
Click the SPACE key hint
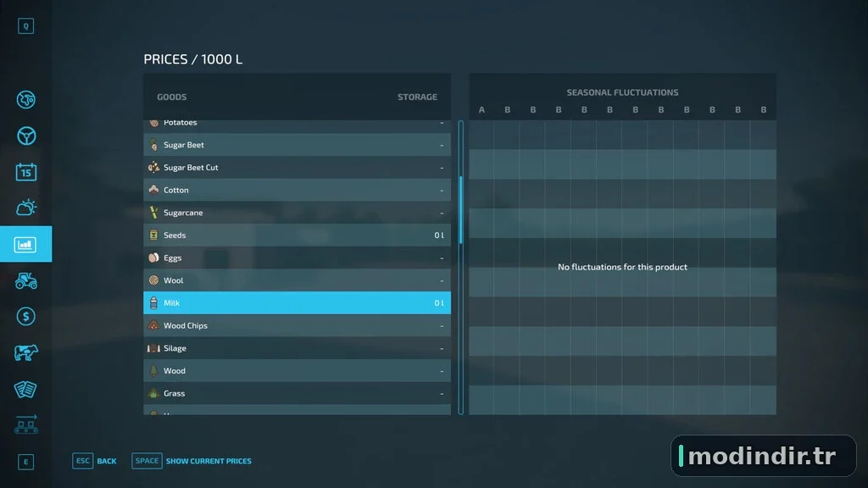(147, 461)
